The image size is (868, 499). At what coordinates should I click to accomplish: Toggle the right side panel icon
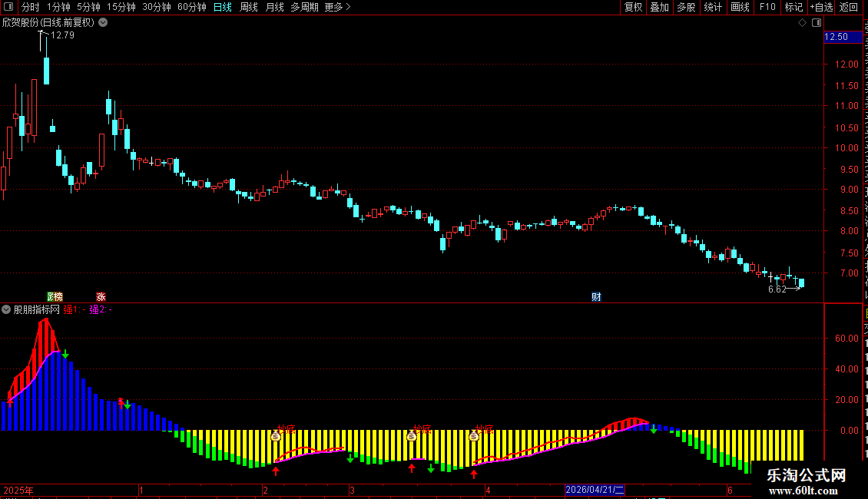[x=817, y=23]
